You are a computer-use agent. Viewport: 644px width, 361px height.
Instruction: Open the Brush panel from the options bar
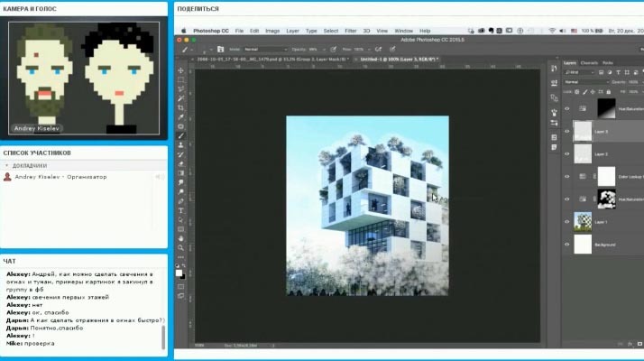pos(221,50)
